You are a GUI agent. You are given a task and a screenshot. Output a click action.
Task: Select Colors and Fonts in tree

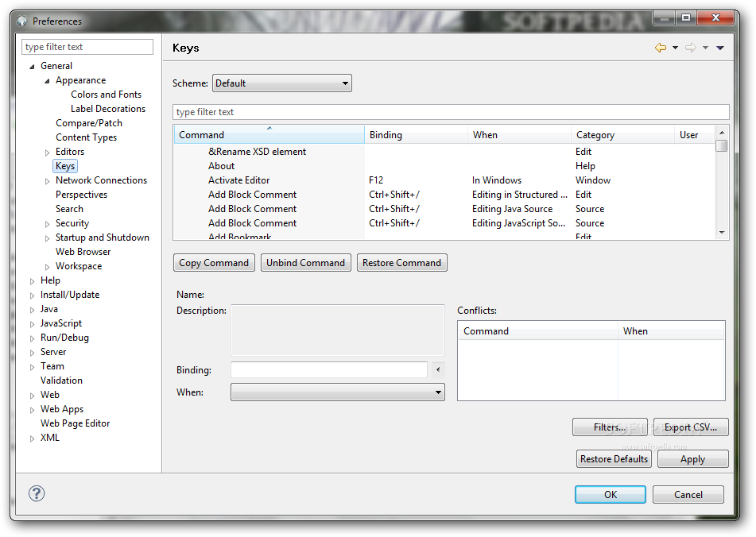tap(106, 95)
